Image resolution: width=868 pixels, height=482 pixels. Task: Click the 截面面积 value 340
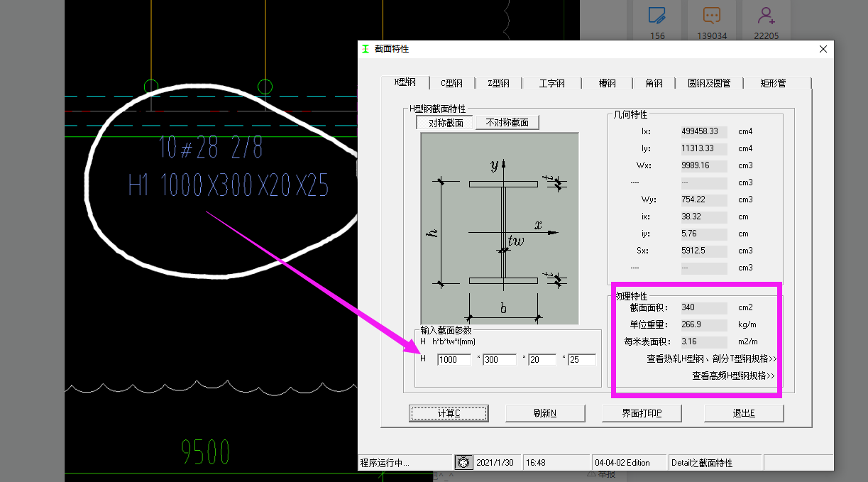pyautogui.click(x=703, y=307)
